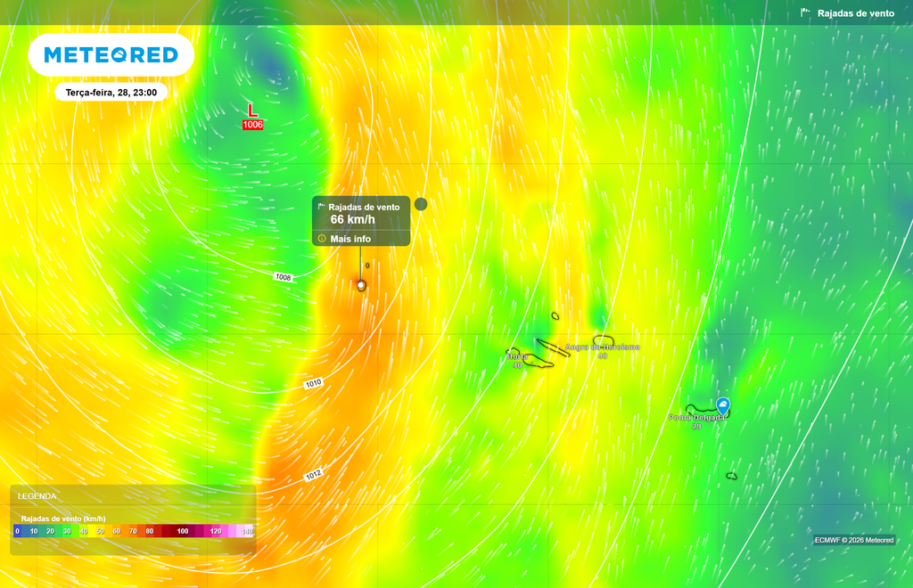
Task: Select the Angra do Heroísmo city label
Action: (x=603, y=347)
